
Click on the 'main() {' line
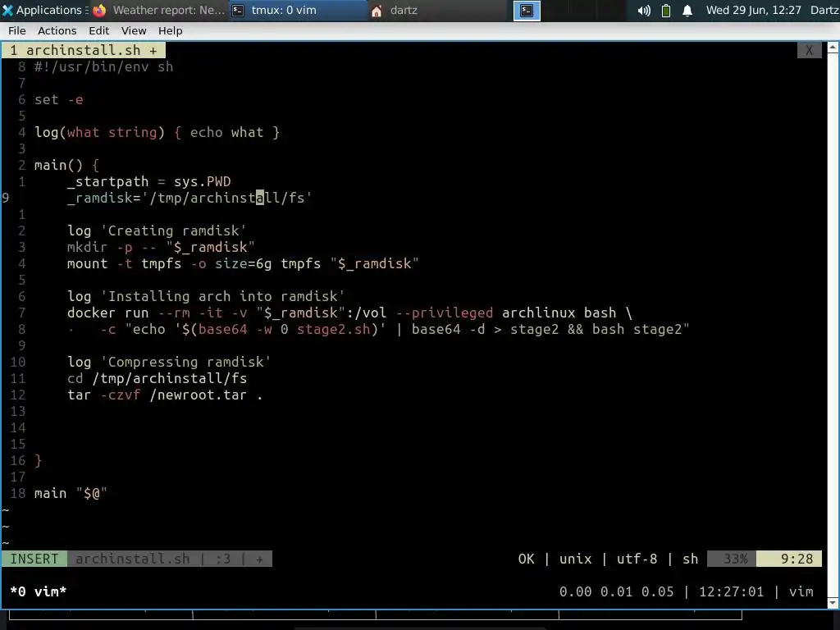point(66,165)
